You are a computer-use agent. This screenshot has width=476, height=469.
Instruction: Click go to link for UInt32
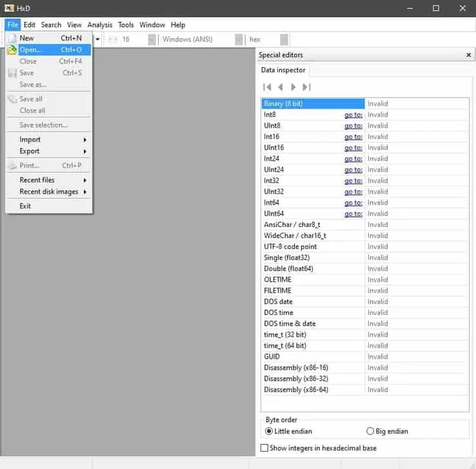(x=353, y=192)
